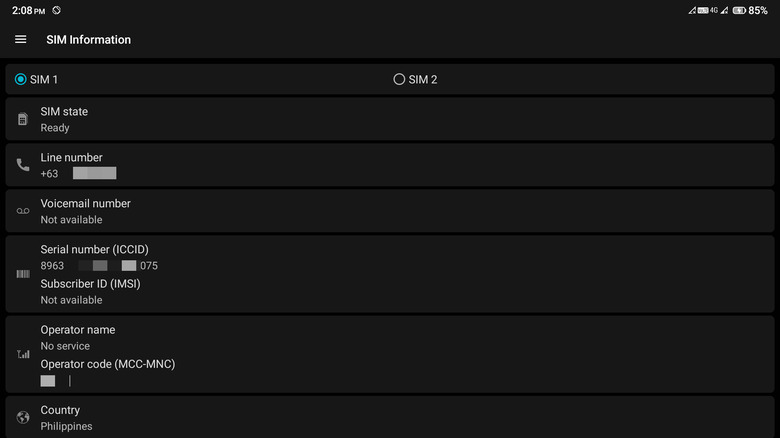Viewport: 780px width, 438px height.
Task: Tap the clock showing 2:08 PM
Action: coord(28,10)
